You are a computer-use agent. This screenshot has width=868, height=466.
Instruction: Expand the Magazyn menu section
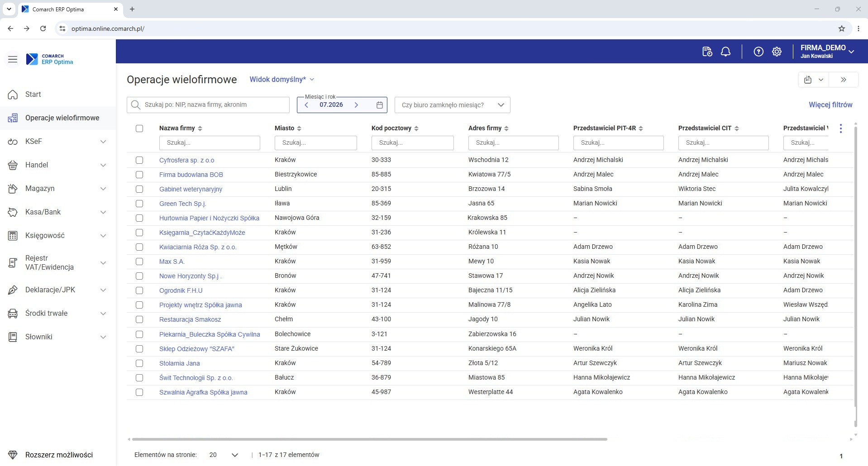pos(103,189)
